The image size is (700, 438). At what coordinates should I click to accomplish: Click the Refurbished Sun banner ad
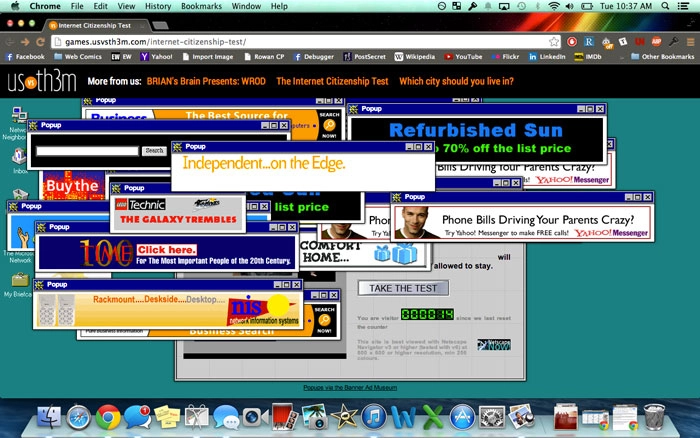[476, 139]
